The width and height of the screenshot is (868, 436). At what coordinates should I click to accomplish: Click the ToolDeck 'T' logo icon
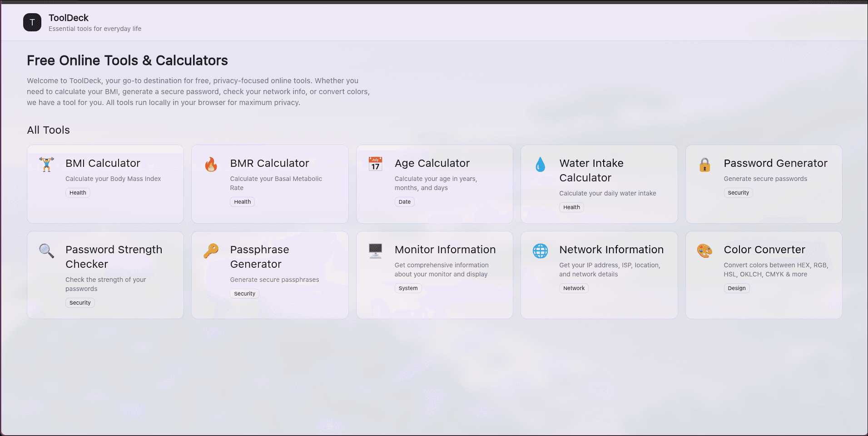tap(32, 22)
